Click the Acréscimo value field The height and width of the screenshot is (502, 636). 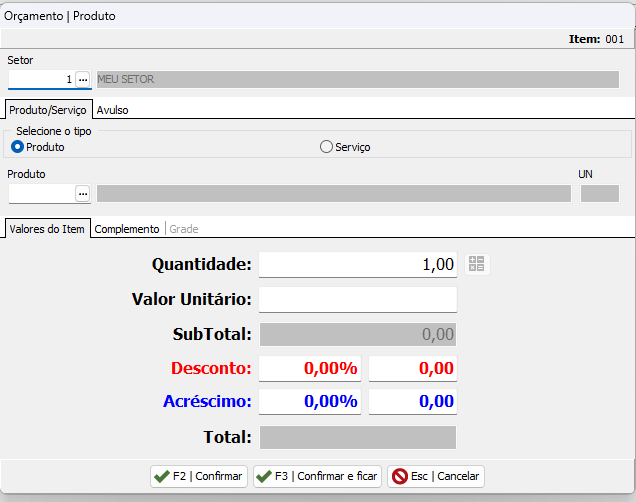coord(413,402)
